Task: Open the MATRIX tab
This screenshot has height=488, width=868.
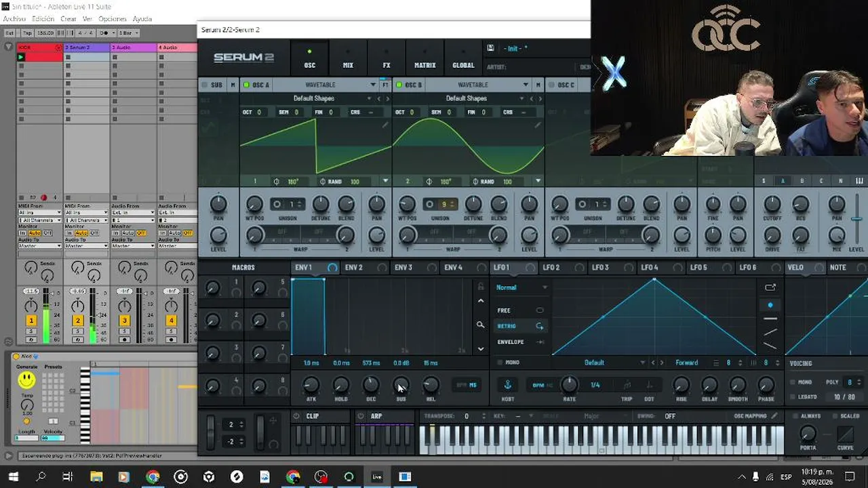Action: coord(425,59)
